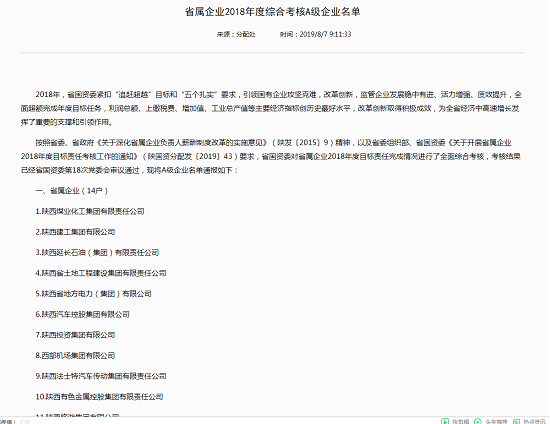Image resolution: width=550 pixels, height=424 pixels.
Task: Select 4.陕西省土地工程建设集团有限责任公司
Action: (x=101, y=273)
